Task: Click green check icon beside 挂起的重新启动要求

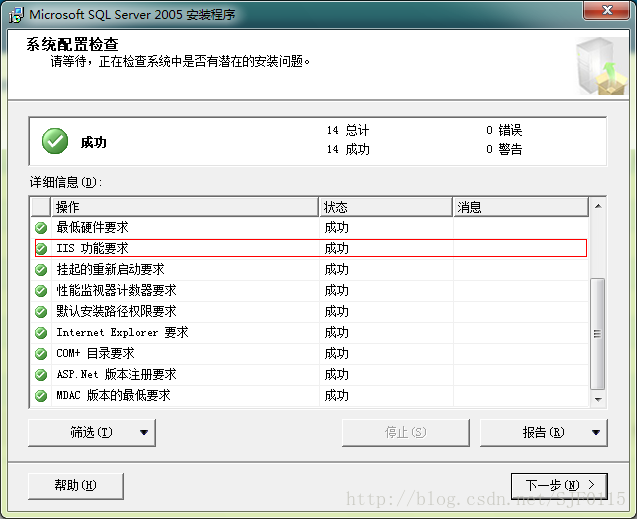Action: (x=41, y=270)
